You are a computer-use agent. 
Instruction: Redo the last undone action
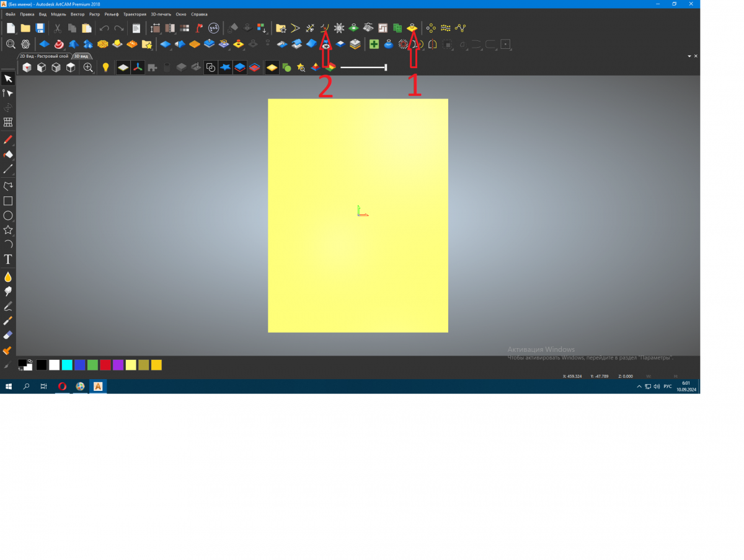point(119,28)
